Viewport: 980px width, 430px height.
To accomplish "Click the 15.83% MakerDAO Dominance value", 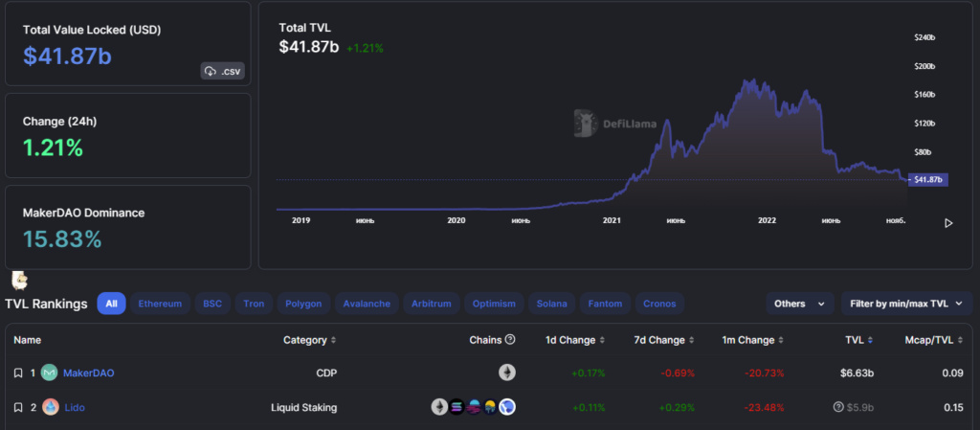I will [62, 239].
